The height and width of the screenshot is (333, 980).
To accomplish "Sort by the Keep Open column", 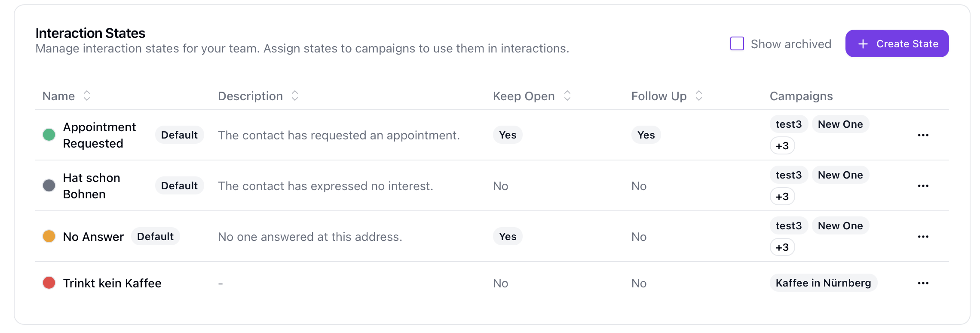I will click(x=567, y=96).
